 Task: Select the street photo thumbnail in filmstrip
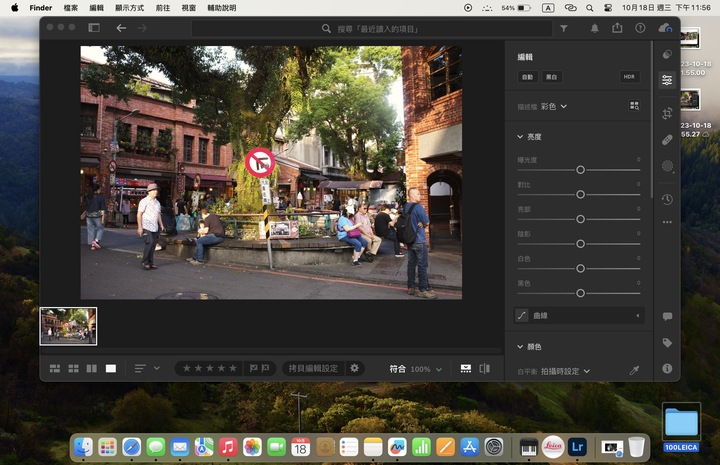[68, 326]
